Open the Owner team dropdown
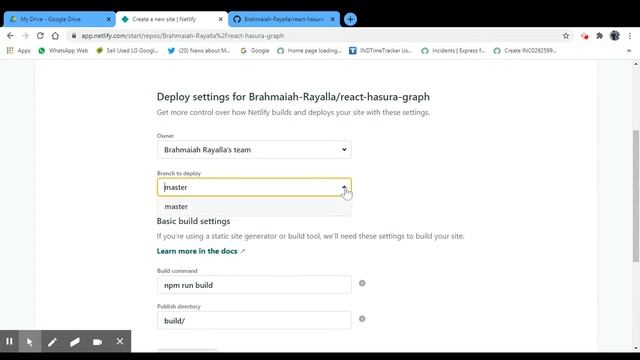640x360 pixels. (254, 150)
